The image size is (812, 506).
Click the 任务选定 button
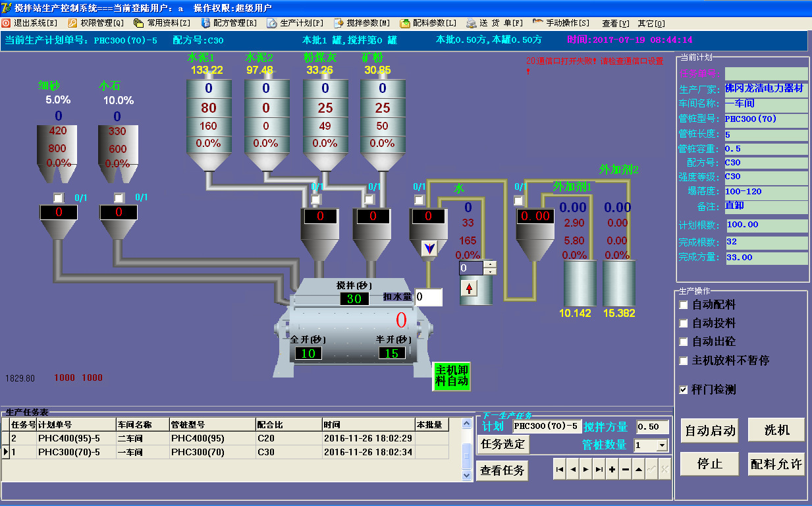click(x=503, y=444)
